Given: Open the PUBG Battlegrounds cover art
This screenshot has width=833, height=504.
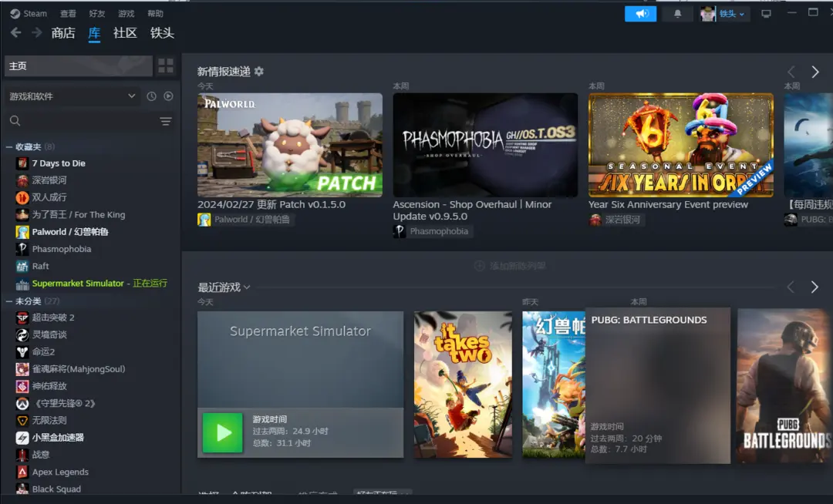Looking at the screenshot, I should point(784,386).
